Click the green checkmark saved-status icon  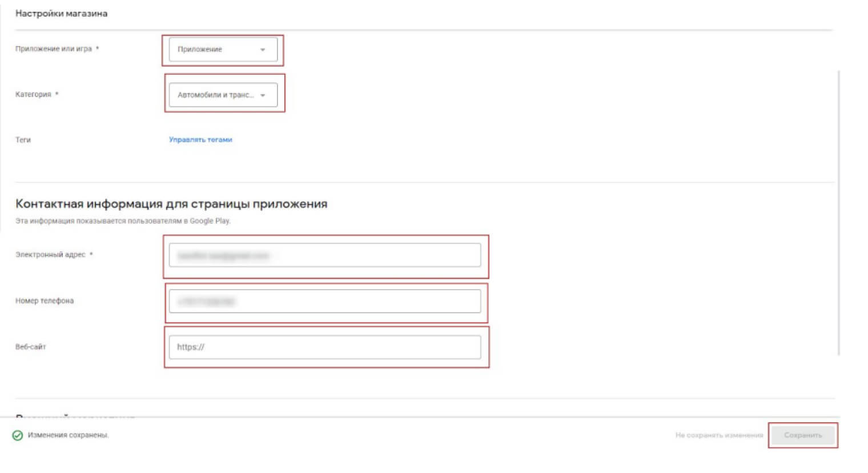click(18, 435)
